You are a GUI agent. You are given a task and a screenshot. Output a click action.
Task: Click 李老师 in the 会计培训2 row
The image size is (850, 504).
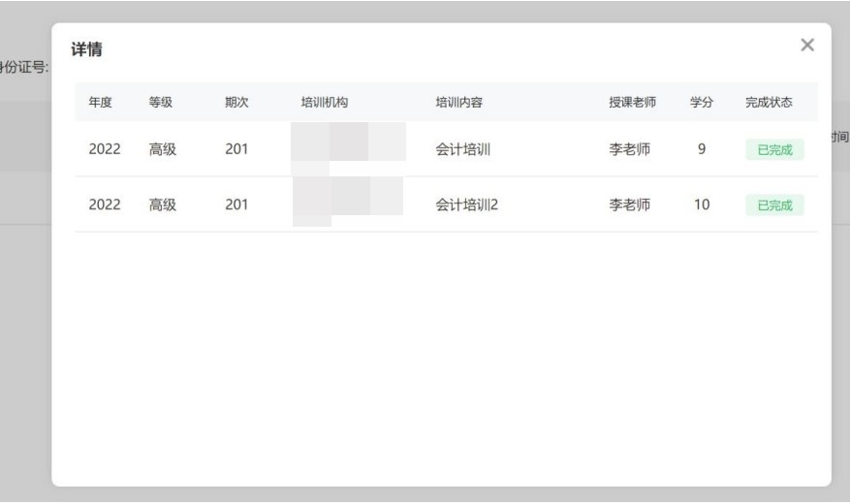click(629, 205)
